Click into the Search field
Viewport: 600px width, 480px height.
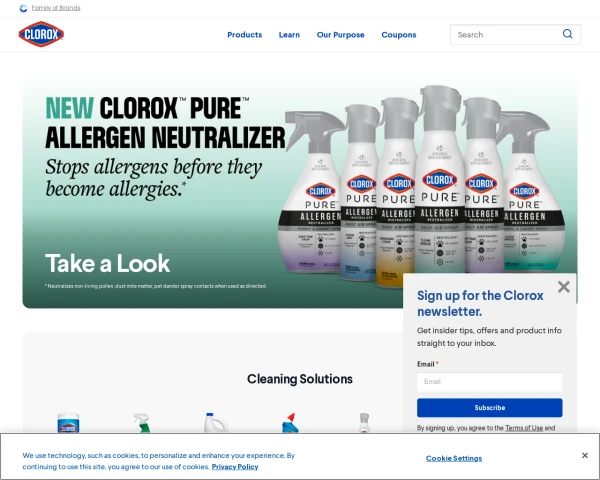pos(505,34)
